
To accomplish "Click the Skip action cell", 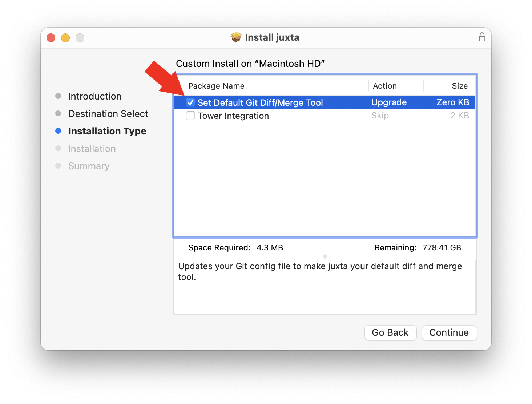I will [380, 116].
